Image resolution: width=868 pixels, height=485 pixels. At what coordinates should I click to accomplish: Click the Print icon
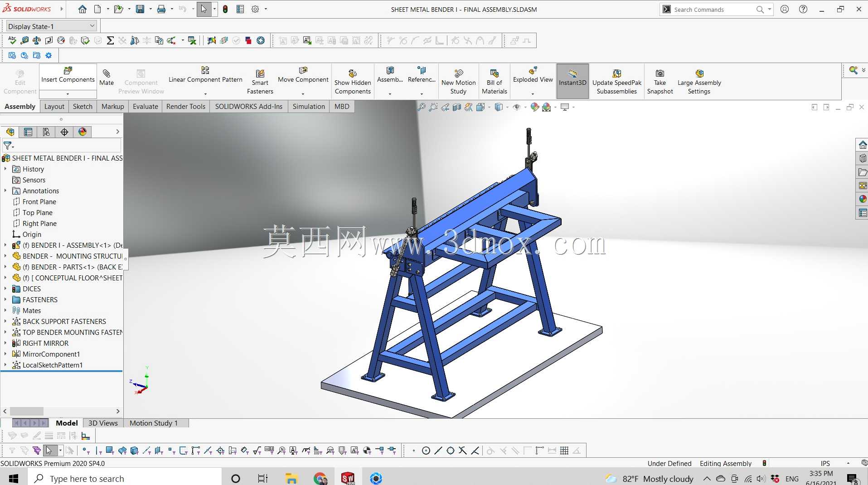161,9
